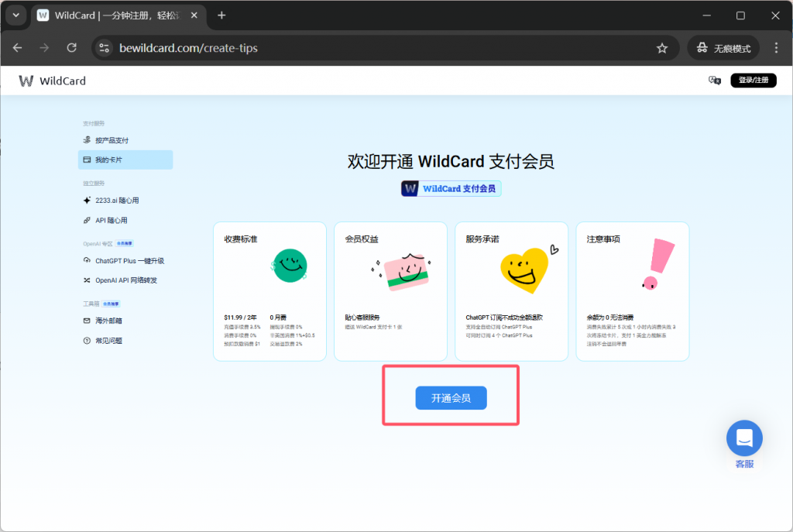Go back with browser back arrow
The width and height of the screenshot is (793, 532).
[17, 48]
